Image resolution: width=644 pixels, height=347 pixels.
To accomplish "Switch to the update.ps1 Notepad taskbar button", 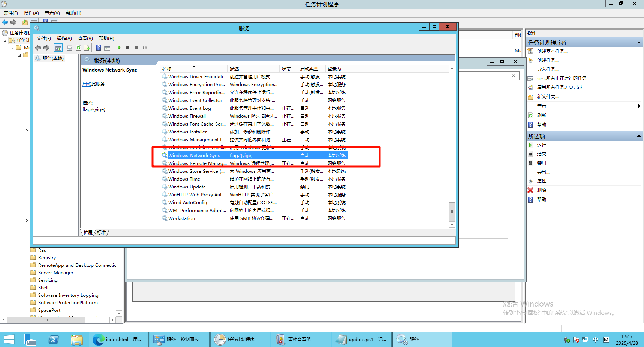I will (x=362, y=340).
